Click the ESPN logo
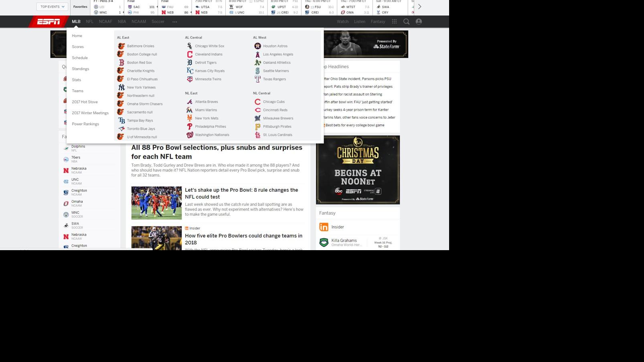Viewport: 644px width, 362px height. 49,22
